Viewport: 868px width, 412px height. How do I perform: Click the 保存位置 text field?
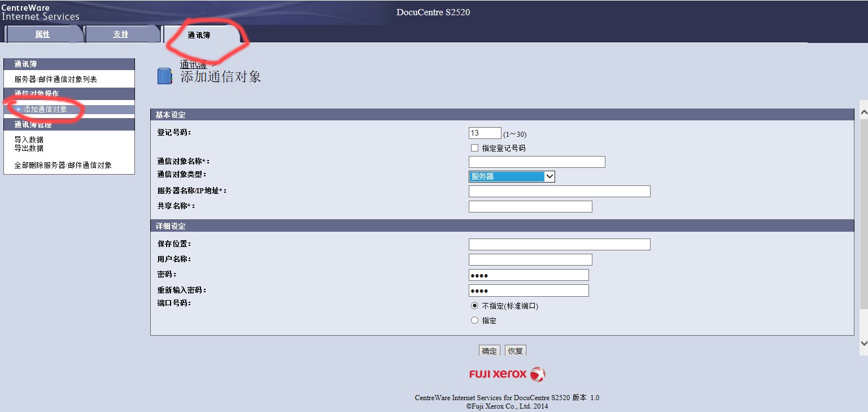tap(560, 244)
